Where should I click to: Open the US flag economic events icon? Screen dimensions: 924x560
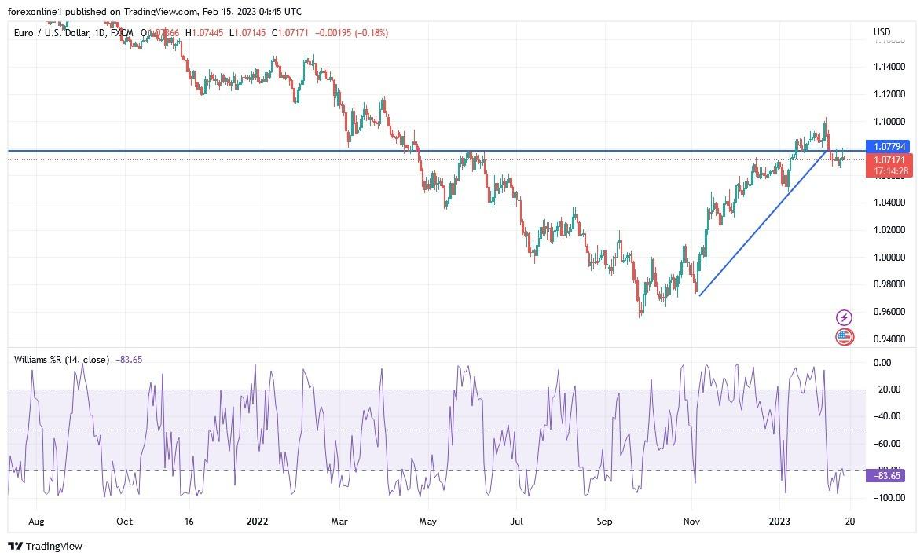point(843,336)
